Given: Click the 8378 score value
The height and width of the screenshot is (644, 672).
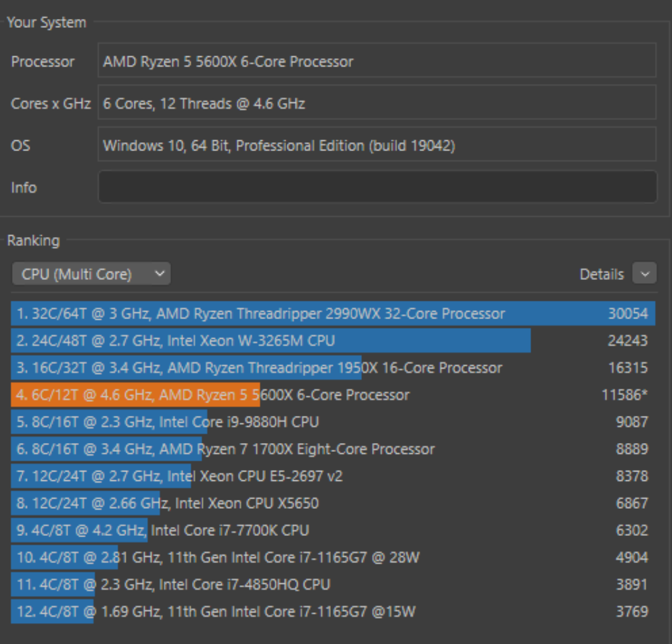Looking at the screenshot, I should point(632,476).
